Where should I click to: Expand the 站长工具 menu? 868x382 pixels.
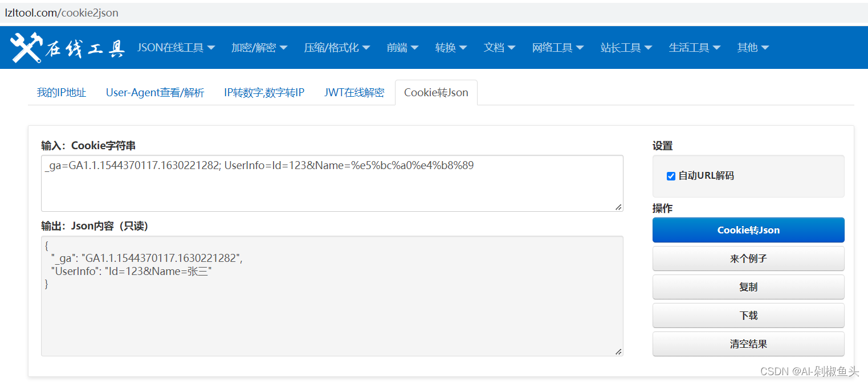point(626,47)
